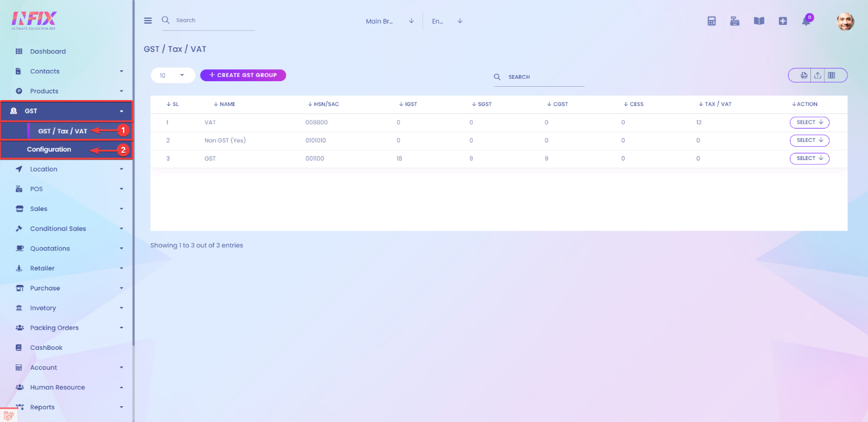Click the Dashboard grid icon

click(x=19, y=52)
